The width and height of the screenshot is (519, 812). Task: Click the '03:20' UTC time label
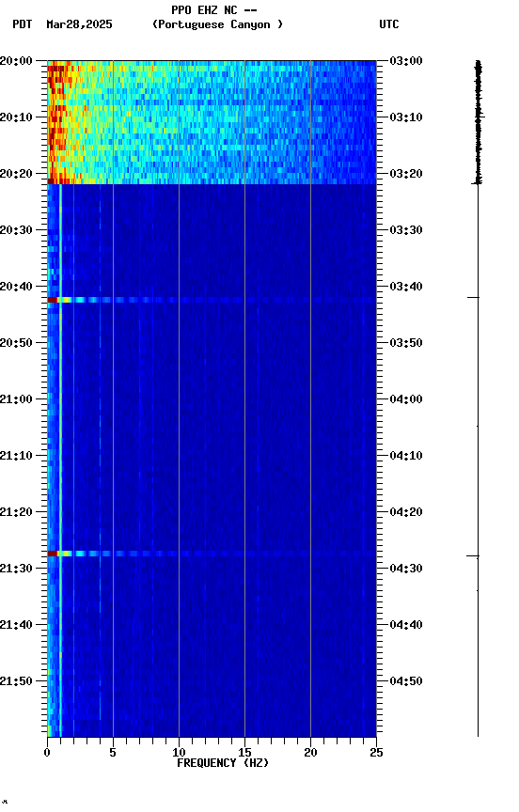[x=406, y=174]
